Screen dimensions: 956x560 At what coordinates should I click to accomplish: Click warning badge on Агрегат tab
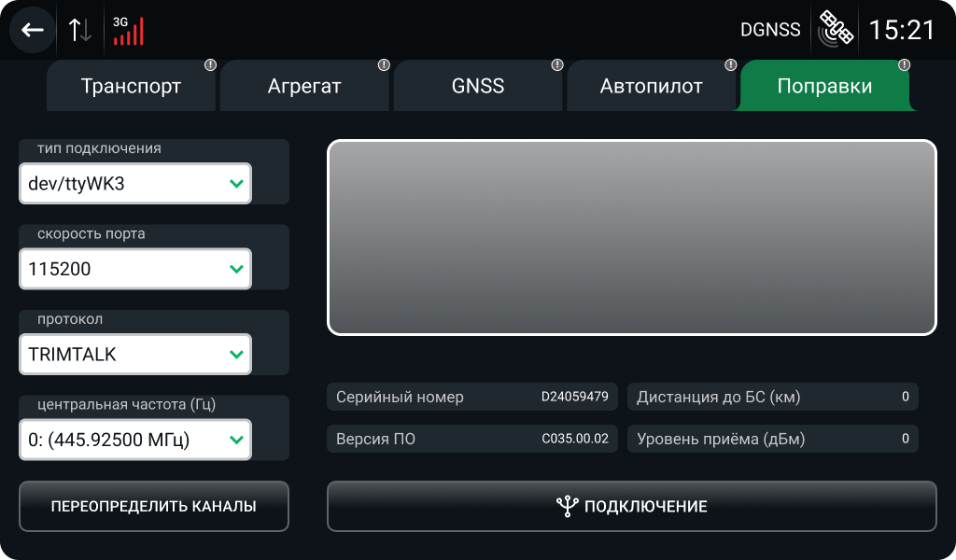(384, 65)
